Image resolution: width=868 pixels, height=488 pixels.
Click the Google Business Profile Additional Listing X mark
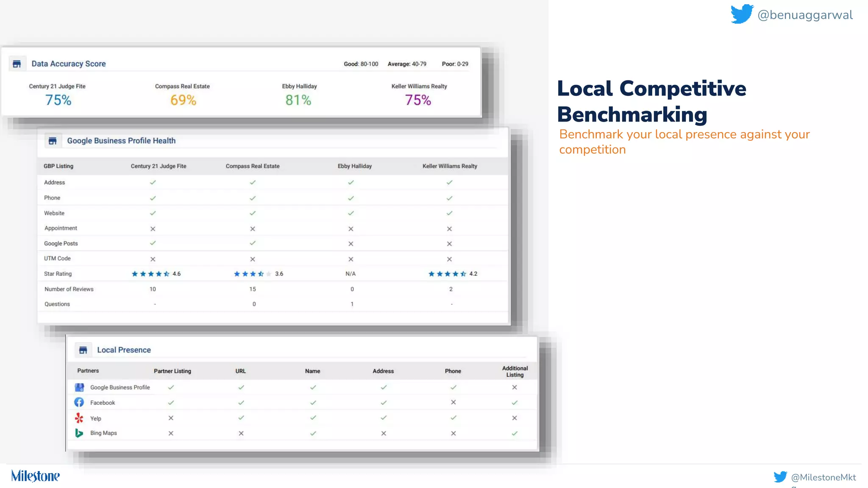pyautogui.click(x=515, y=388)
